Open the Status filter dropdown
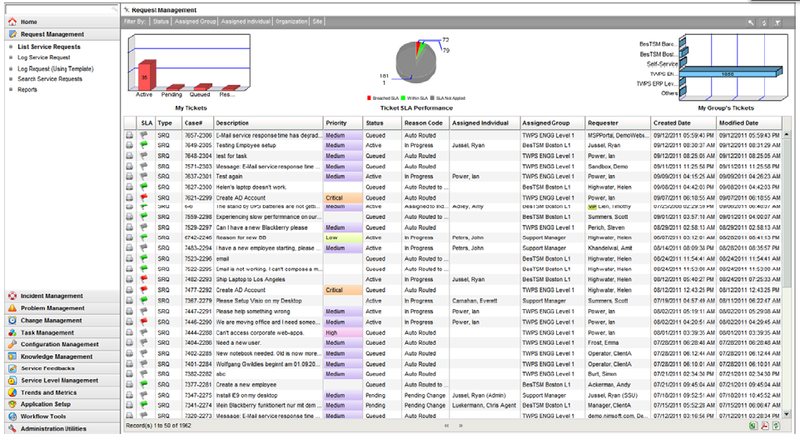 [161, 21]
